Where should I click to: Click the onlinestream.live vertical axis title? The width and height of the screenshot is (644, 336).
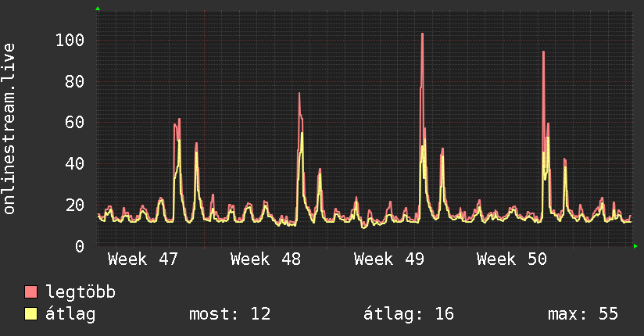point(9,129)
